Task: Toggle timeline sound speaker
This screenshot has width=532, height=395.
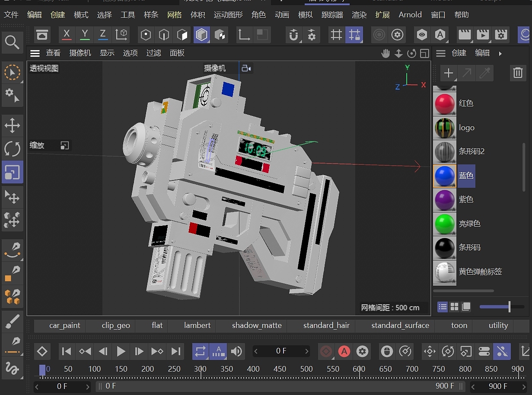Action: coord(236,351)
